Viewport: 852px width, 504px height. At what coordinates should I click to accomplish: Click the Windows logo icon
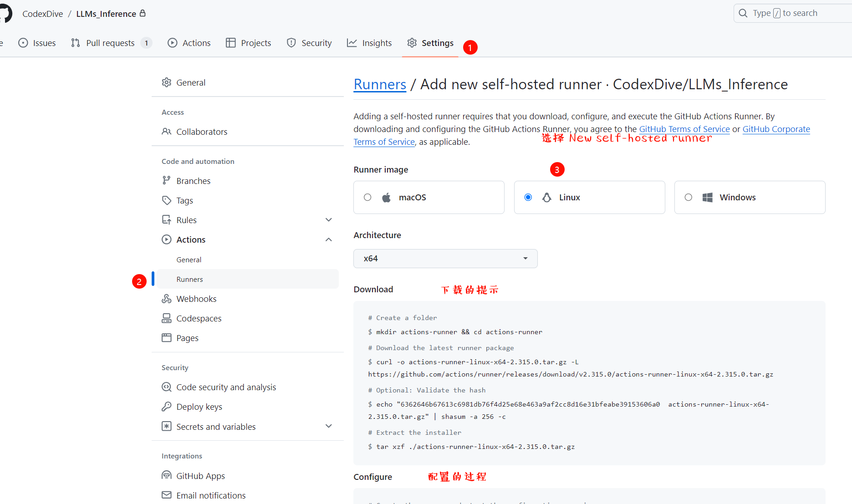tap(707, 197)
